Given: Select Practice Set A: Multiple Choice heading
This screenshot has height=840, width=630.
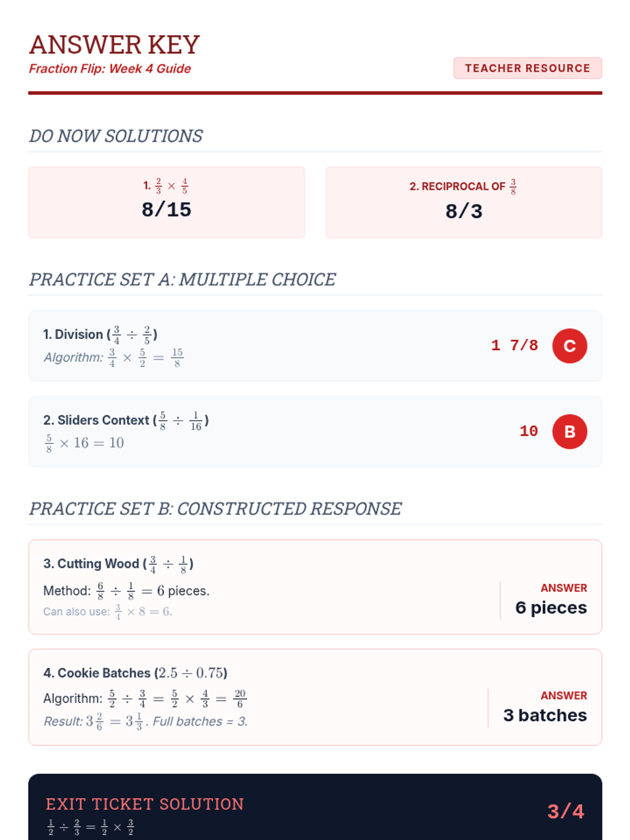Looking at the screenshot, I should coord(182,279).
